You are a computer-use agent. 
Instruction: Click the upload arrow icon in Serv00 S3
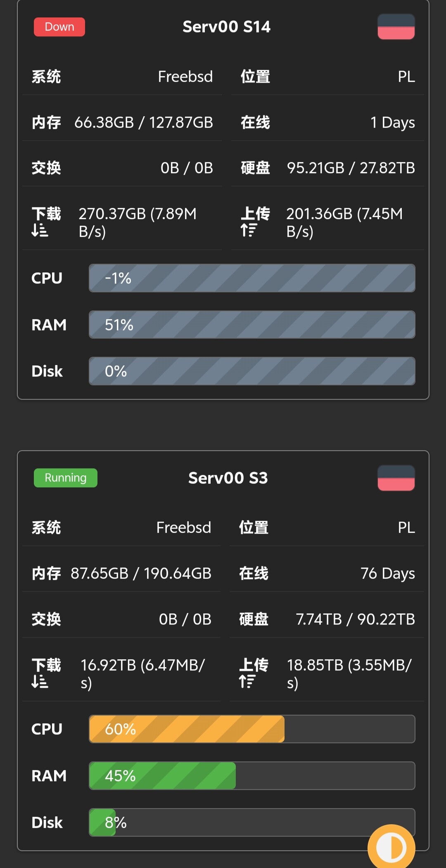(247, 682)
